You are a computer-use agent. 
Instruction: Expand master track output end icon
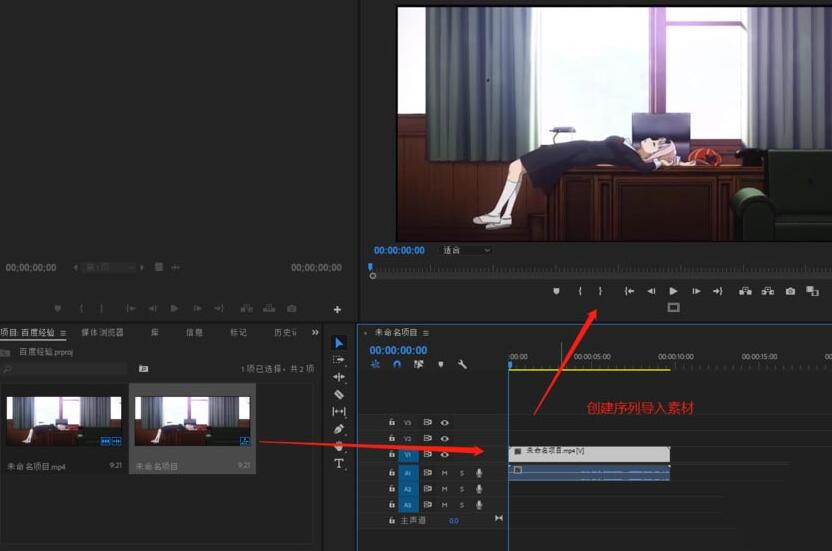[499, 519]
